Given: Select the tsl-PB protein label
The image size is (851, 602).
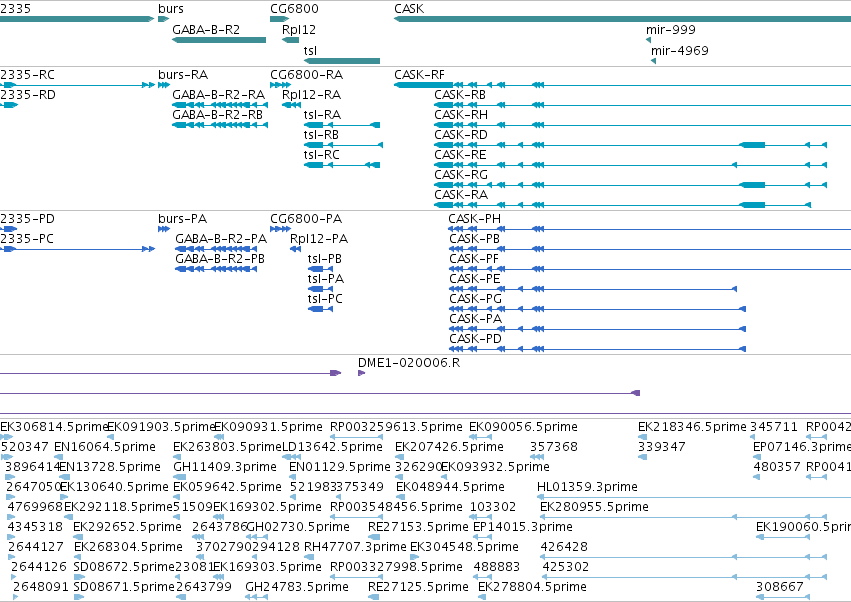Looking at the screenshot, I should 325,259.
